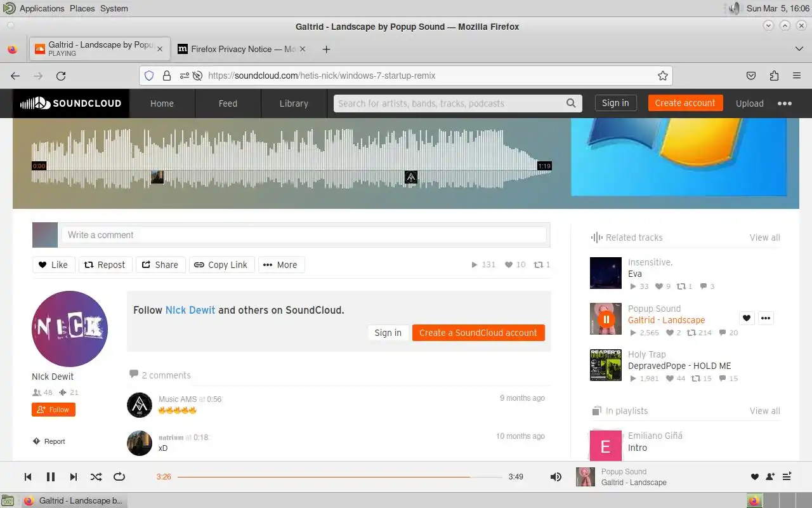View all related tracks
This screenshot has width=812, height=508.
click(x=764, y=237)
